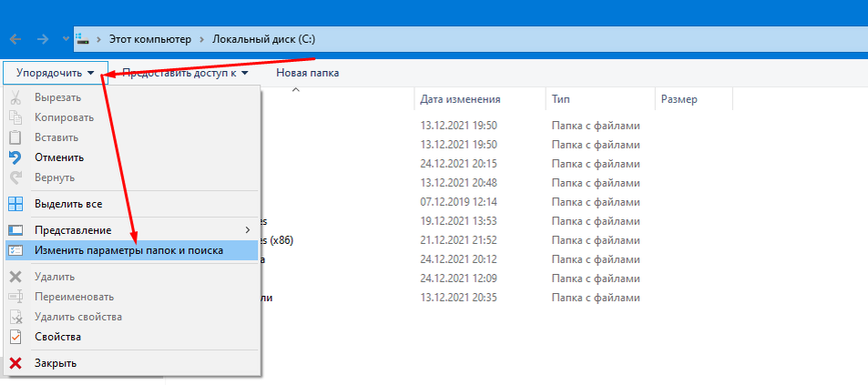Select row dated 13.12.2021 20:48
Screen dimensions: 868x385
point(458,183)
